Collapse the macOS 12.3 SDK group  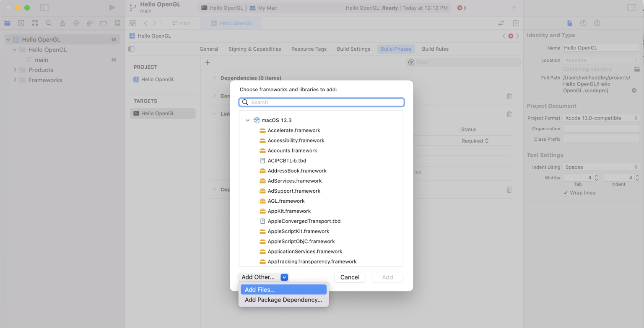click(x=247, y=120)
